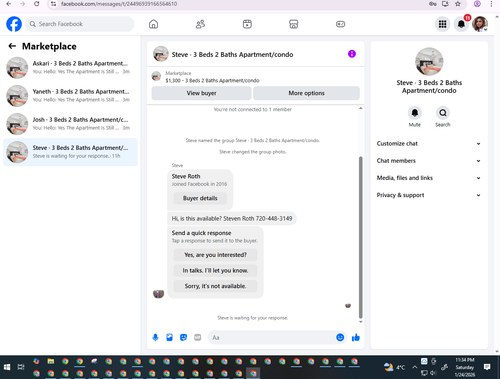Click the small avatar beside quick responses
Screen dimensions: 500x379
(158, 294)
